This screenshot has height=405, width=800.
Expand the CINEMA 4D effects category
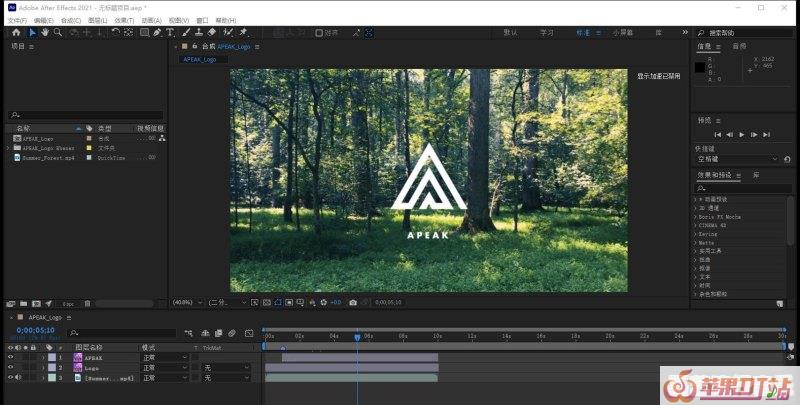(x=695, y=225)
